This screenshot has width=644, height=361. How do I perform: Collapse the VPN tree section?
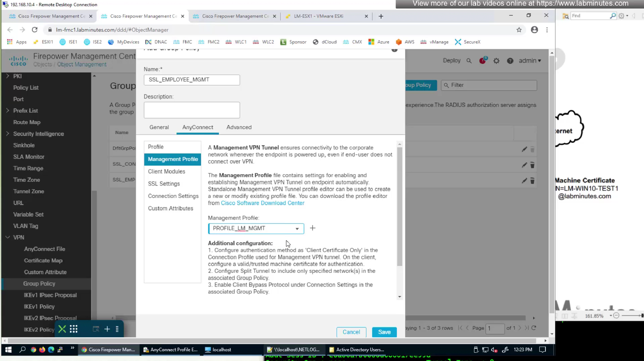tap(8, 237)
